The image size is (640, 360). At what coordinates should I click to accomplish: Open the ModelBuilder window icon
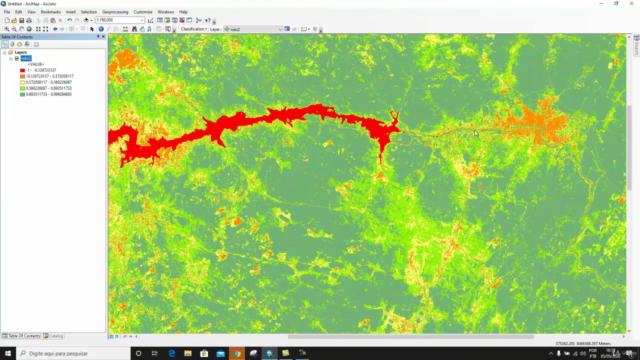pyautogui.click(x=199, y=20)
